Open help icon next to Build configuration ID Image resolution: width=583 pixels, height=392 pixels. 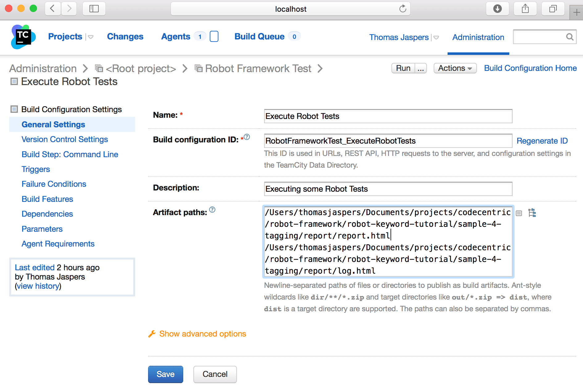coord(247,137)
